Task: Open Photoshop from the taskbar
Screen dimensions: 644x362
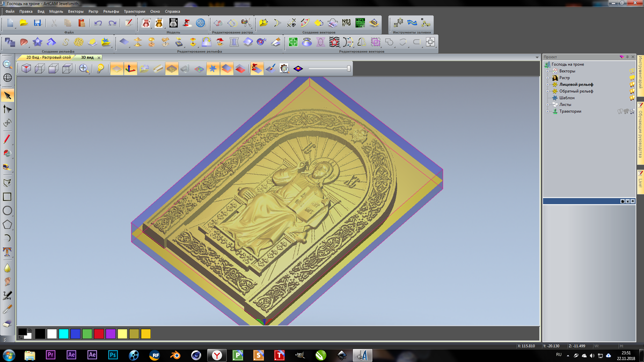Action: coord(113,354)
